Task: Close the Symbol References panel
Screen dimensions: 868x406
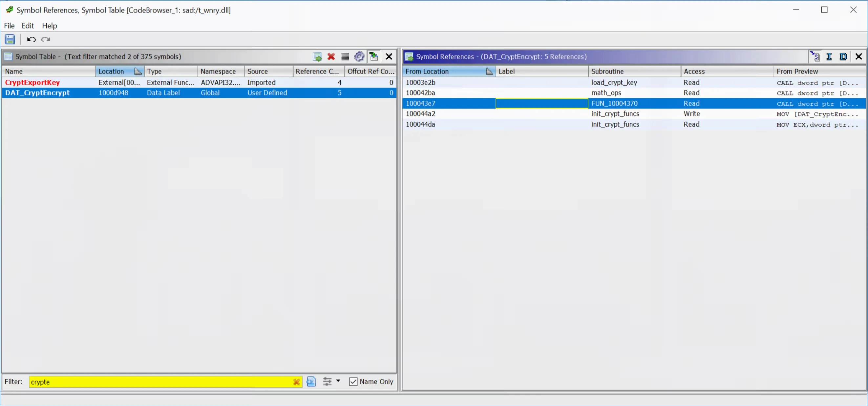Action: point(858,56)
